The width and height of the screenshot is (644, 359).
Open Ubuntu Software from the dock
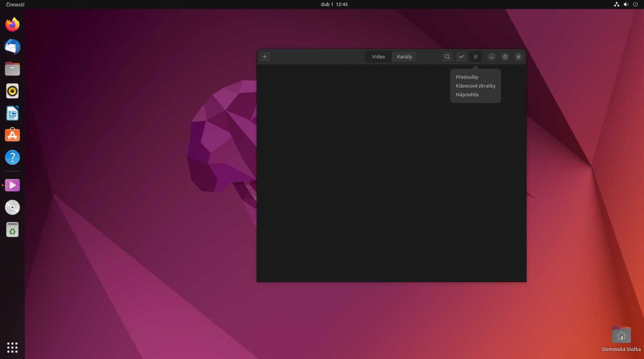[x=12, y=135]
